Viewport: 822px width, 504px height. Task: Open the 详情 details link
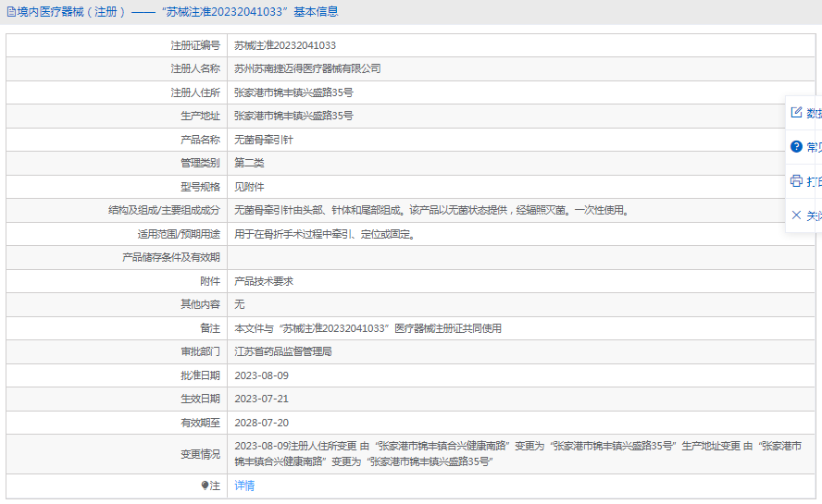click(244, 486)
